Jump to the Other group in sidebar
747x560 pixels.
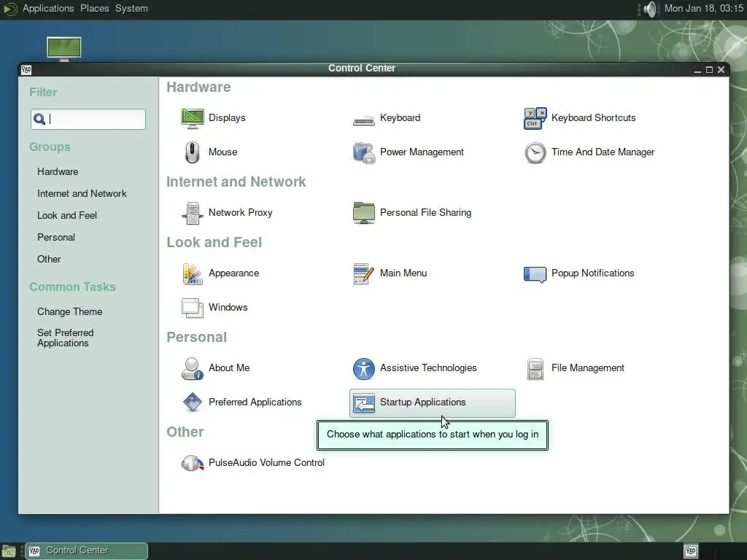49,259
